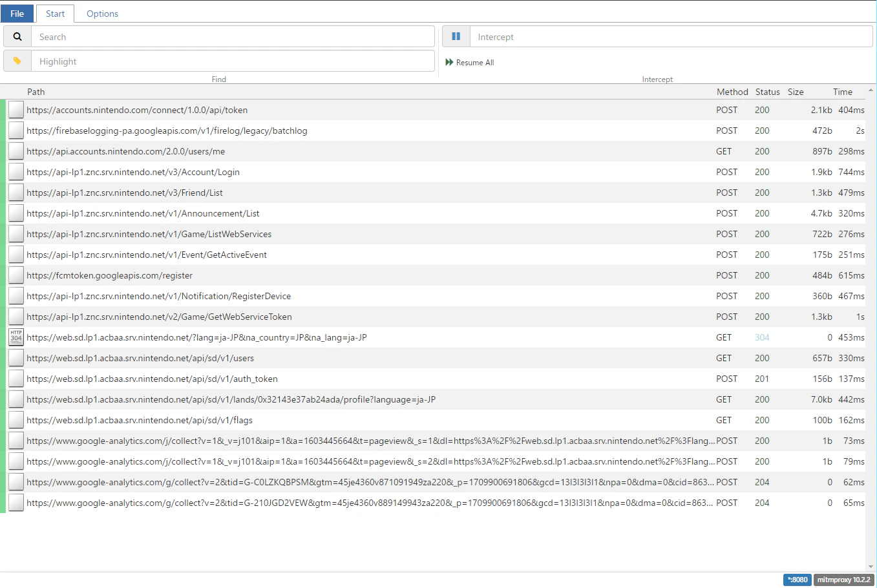The width and height of the screenshot is (877, 588).
Task: Sort flows by Path column header
Action: 36,92
